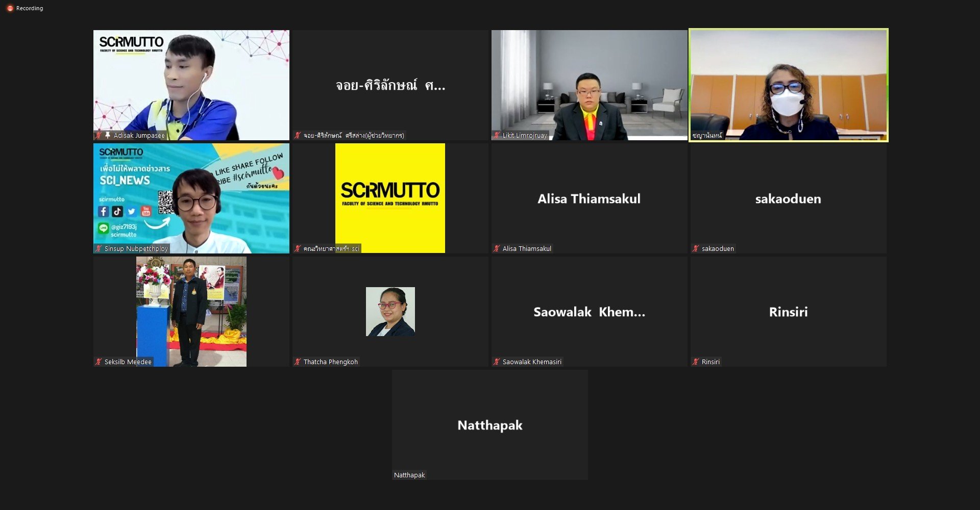
Task: Click muted mic icon next to sakaoduen label
Action: 696,248
